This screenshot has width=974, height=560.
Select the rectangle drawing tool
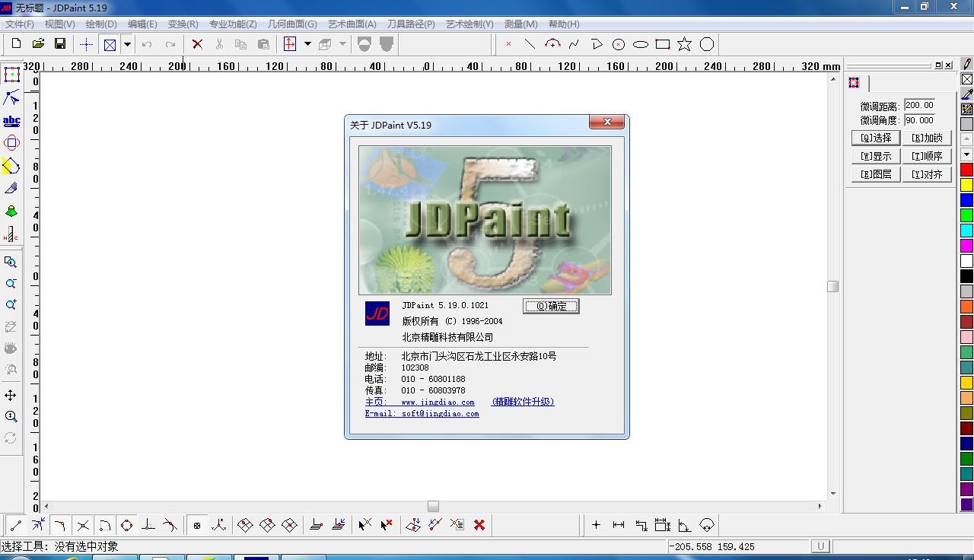click(663, 44)
